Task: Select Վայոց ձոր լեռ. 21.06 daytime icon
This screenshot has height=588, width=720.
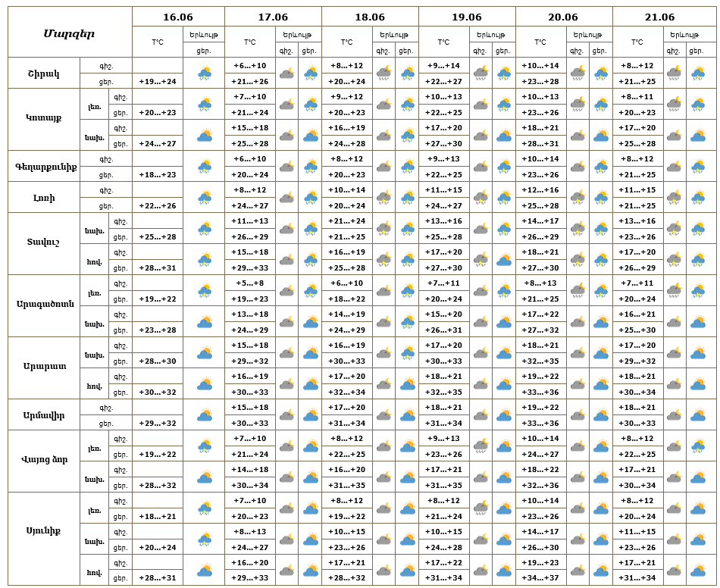Action: (x=698, y=446)
